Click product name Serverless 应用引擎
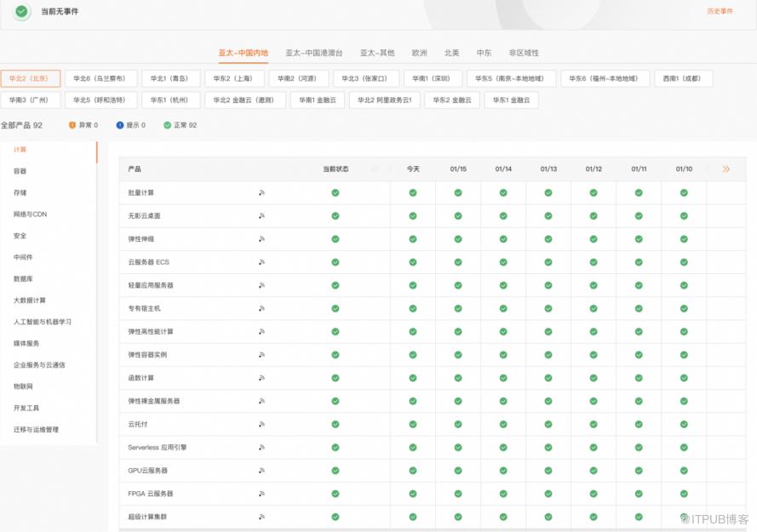Screen dimensions: 757x532 (x=157, y=448)
